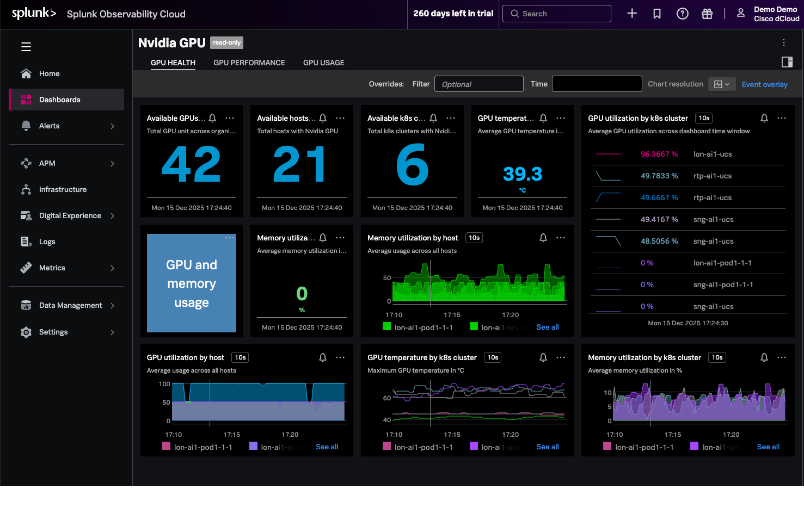This screenshot has height=532, width=804.
Task: Click alert bell on Available GPUs chart
Action: 213,118
